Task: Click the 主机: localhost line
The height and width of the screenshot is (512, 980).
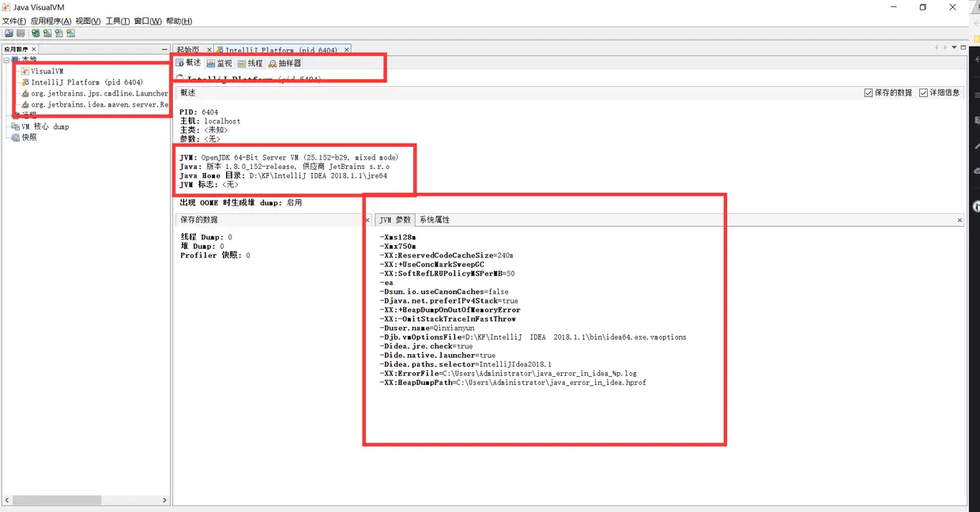Action: point(209,122)
